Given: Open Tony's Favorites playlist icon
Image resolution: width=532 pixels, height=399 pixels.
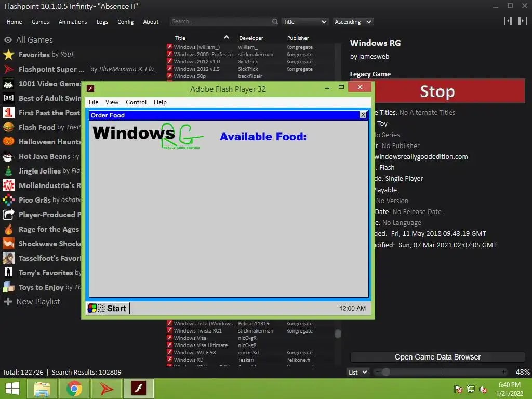Looking at the screenshot, I should [8, 273].
